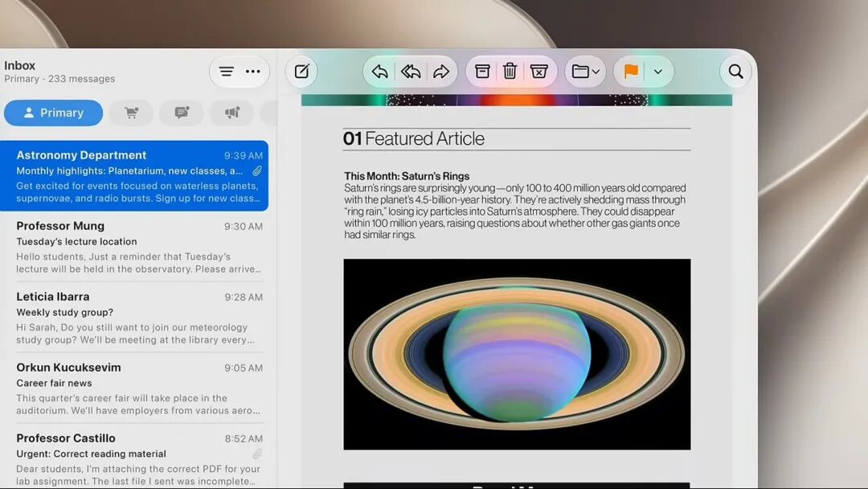
Task: Search mail with the magnifier icon
Action: click(735, 72)
